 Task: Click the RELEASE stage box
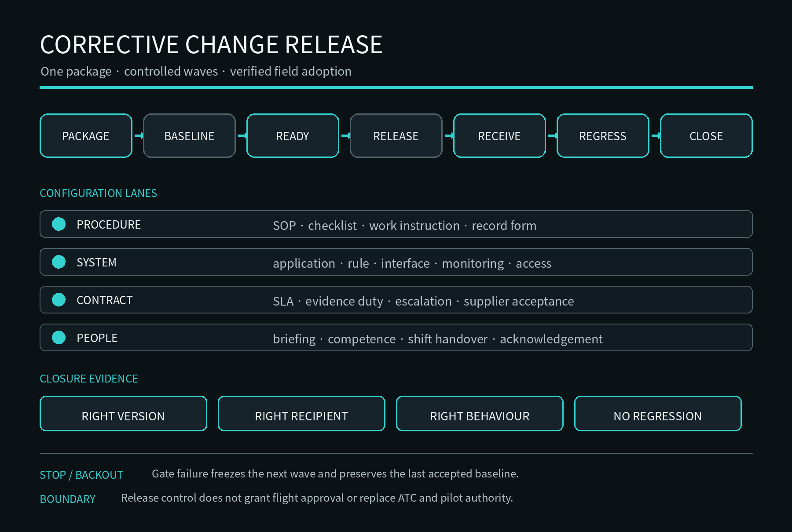coord(396,136)
